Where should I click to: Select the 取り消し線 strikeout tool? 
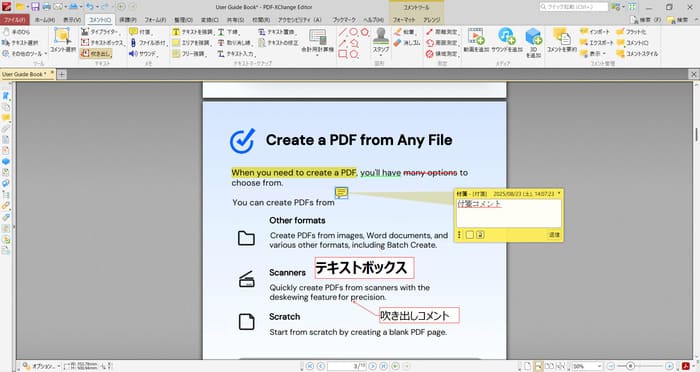pyautogui.click(x=234, y=42)
